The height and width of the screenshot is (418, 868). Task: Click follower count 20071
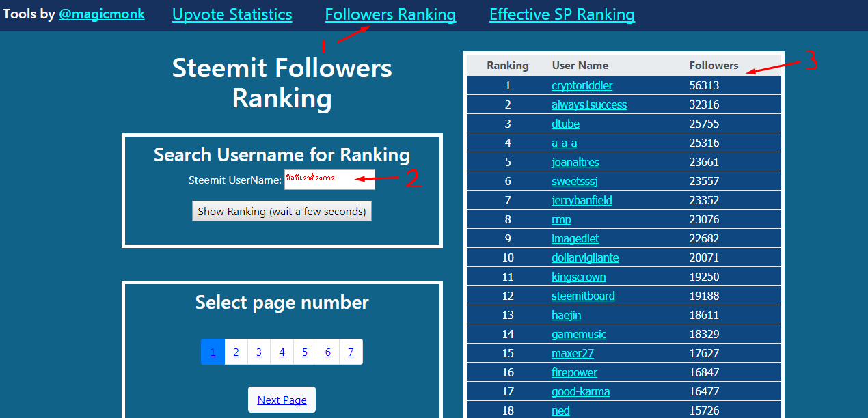pos(704,257)
